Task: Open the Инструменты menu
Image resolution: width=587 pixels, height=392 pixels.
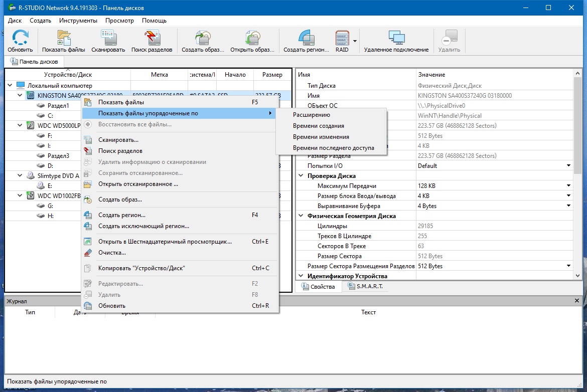Action: pos(78,21)
